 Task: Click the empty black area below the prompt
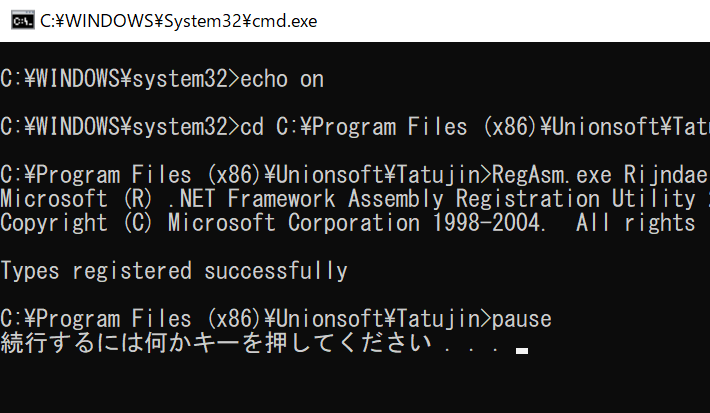[355, 385]
